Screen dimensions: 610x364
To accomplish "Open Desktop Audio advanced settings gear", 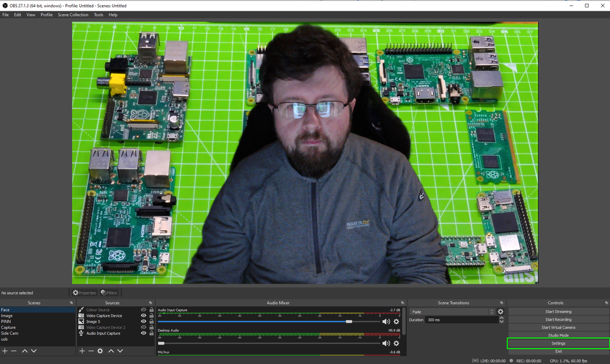I will 396,343.
